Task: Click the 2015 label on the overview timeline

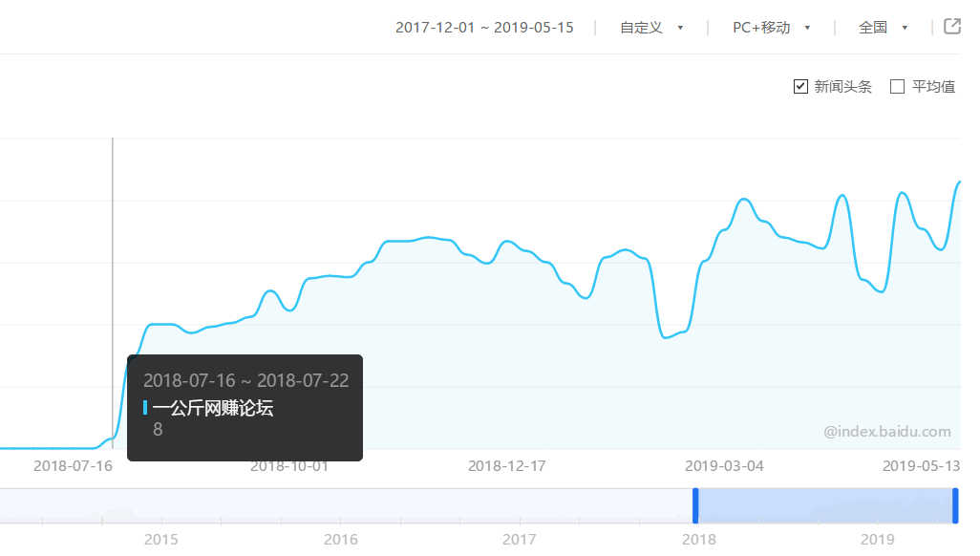Action: pos(161,539)
